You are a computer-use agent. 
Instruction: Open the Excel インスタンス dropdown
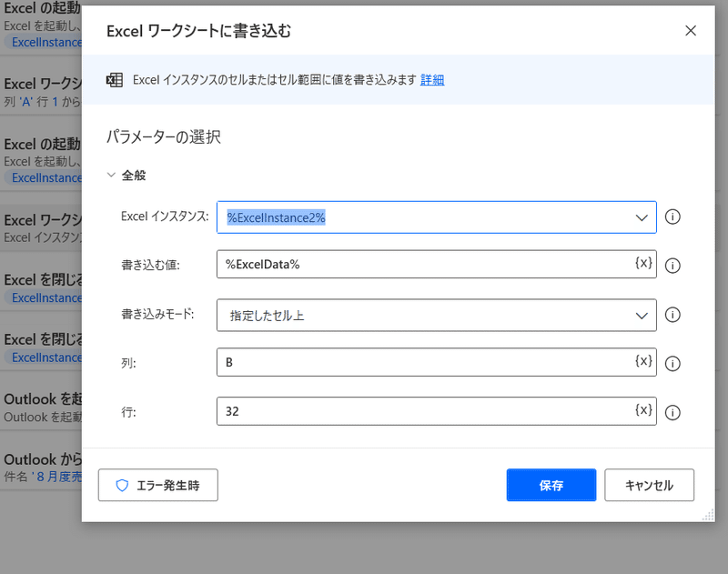click(x=437, y=217)
